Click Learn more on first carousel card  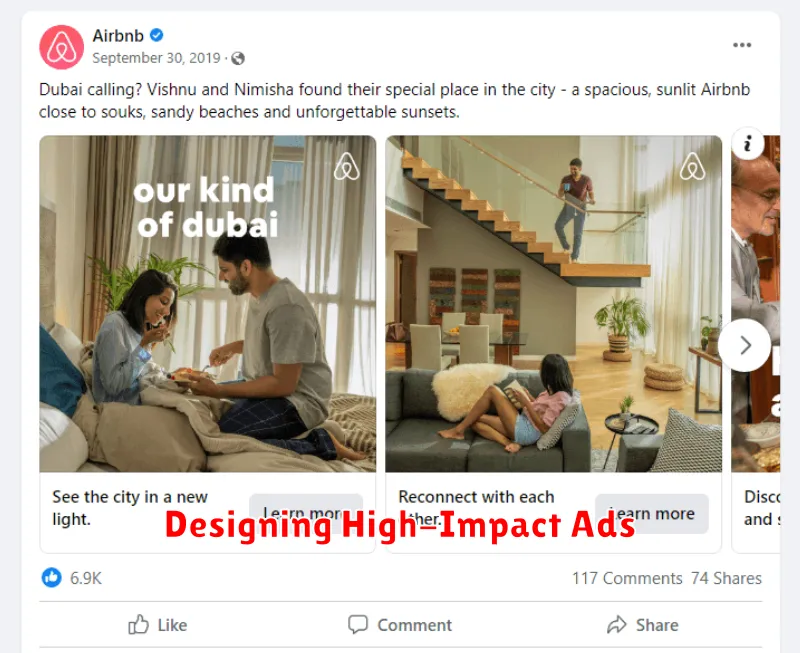click(x=306, y=513)
